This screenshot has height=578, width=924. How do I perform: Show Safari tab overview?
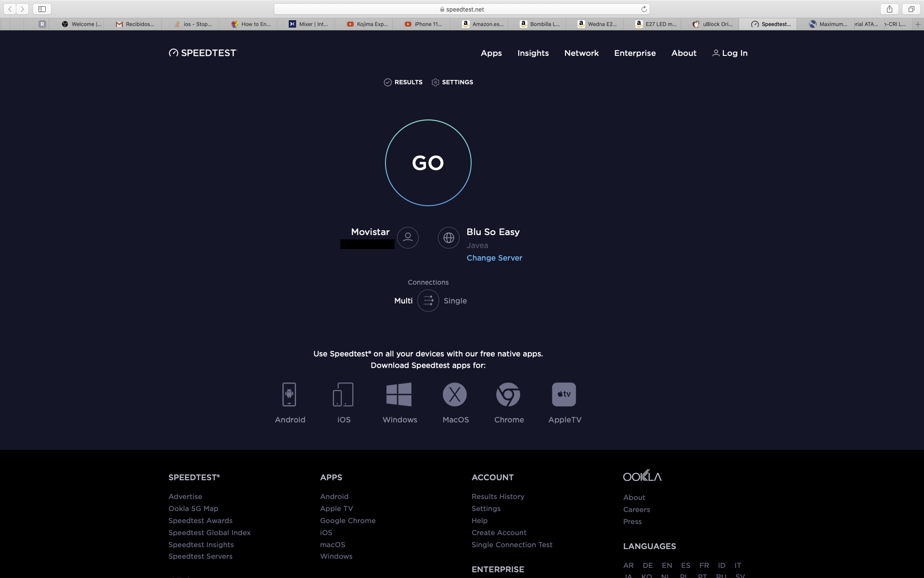pyautogui.click(x=911, y=9)
